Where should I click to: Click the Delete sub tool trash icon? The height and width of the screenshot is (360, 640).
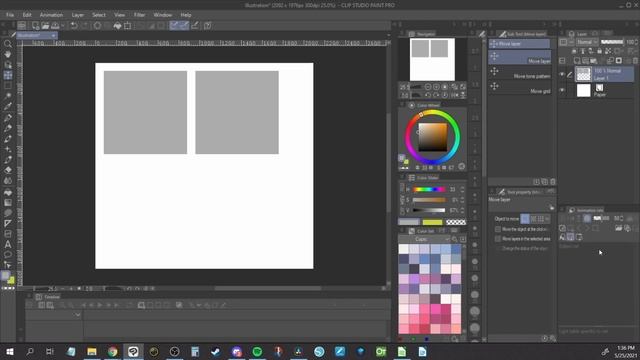point(553,182)
